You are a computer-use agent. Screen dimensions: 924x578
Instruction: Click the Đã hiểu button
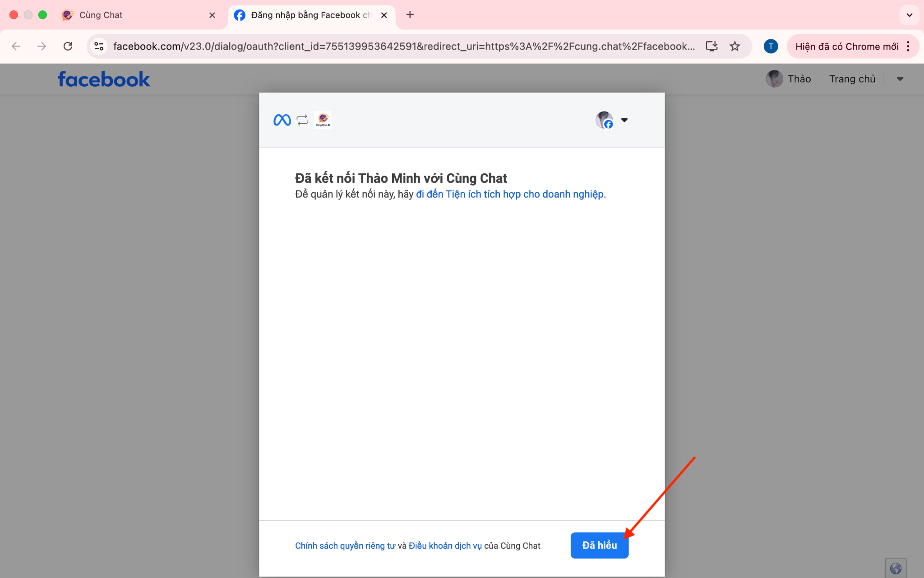point(599,545)
